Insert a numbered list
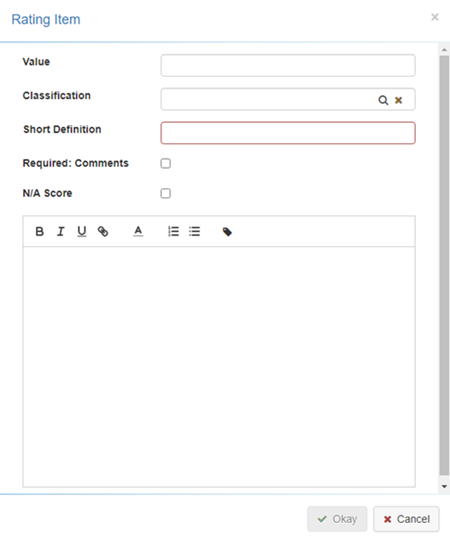Screen dimensions: 450x540 pyautogui.click(x=173, y=231)
